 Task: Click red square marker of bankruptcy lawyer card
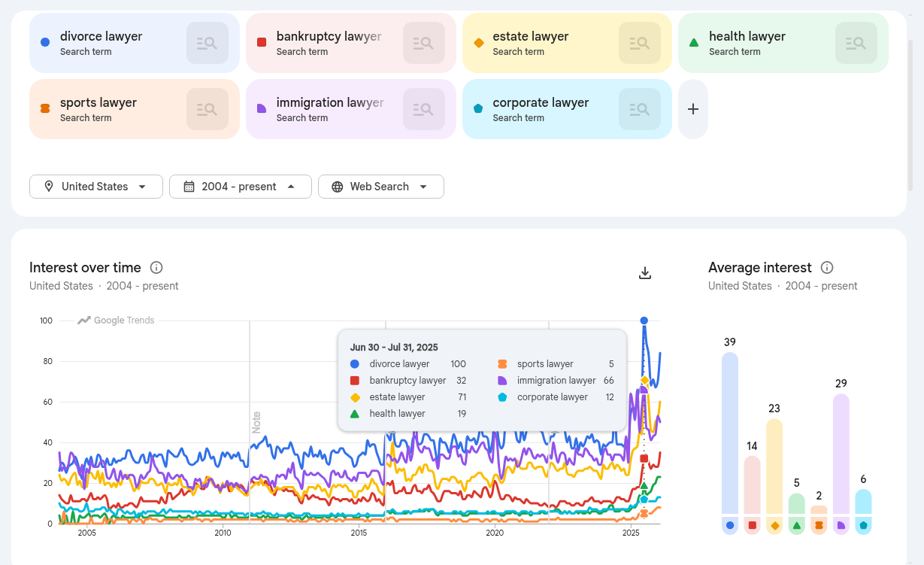tap(262, 42)
